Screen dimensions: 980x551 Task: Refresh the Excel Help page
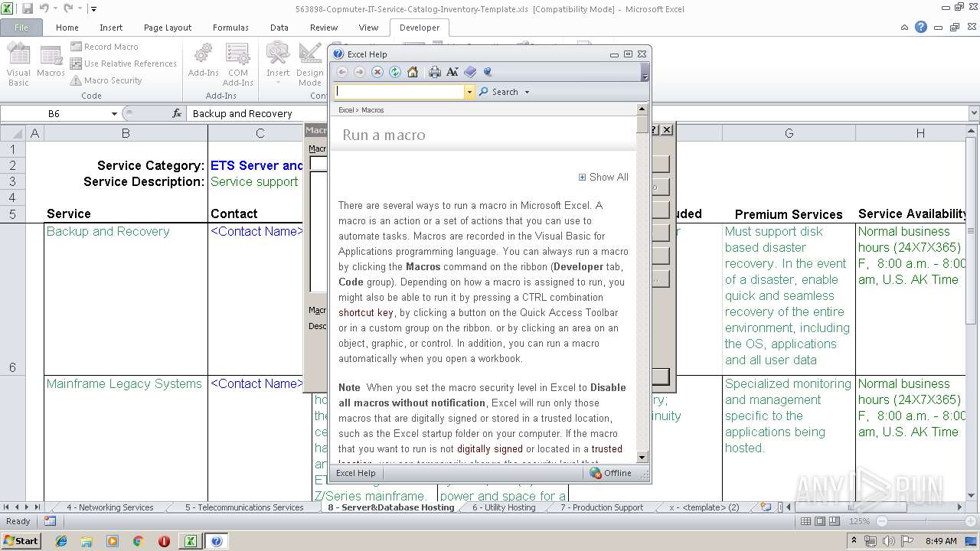click(x=394, y=72)
